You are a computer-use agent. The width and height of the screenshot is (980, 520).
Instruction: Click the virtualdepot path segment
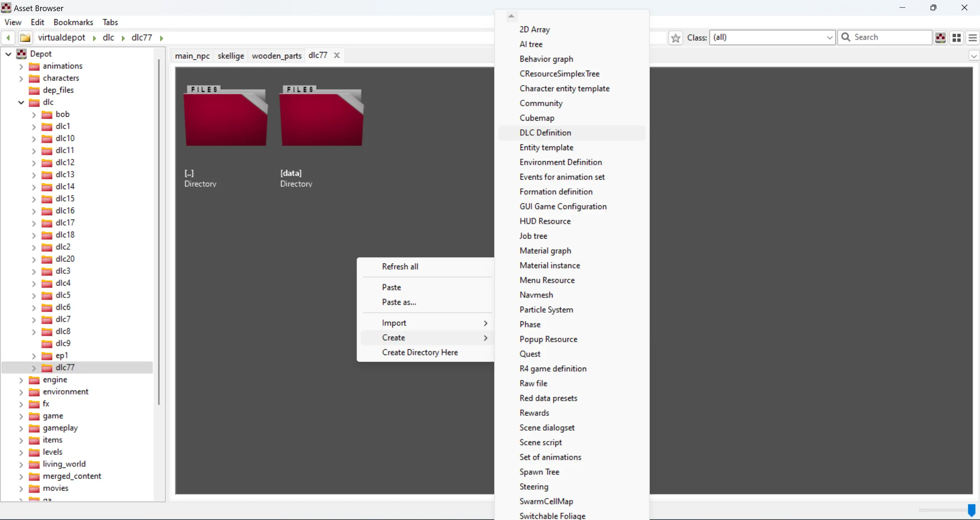point(61,37)
